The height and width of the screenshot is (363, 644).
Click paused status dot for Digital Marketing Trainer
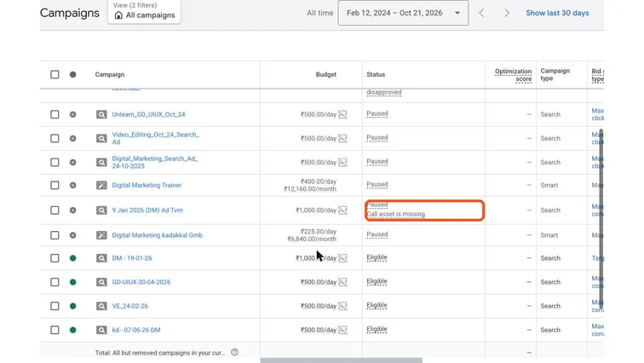(72, 185)
